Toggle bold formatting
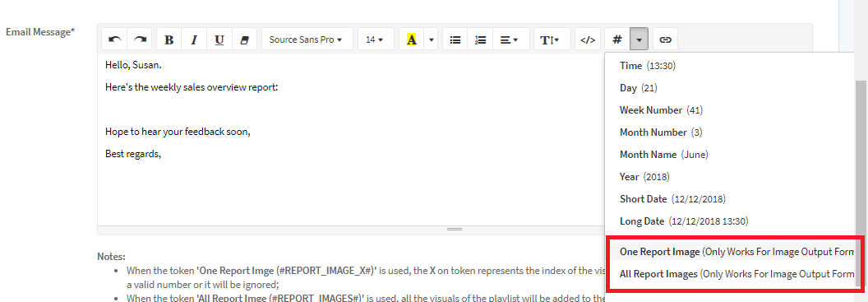This screenshot has height=302, width=868. coord(169,39)
